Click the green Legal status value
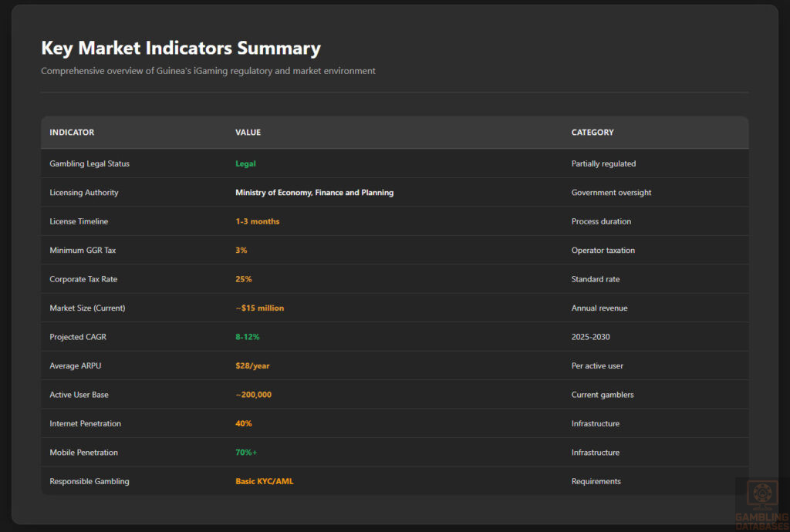Screen dimensions: 790x532 (x=245, y=163)
